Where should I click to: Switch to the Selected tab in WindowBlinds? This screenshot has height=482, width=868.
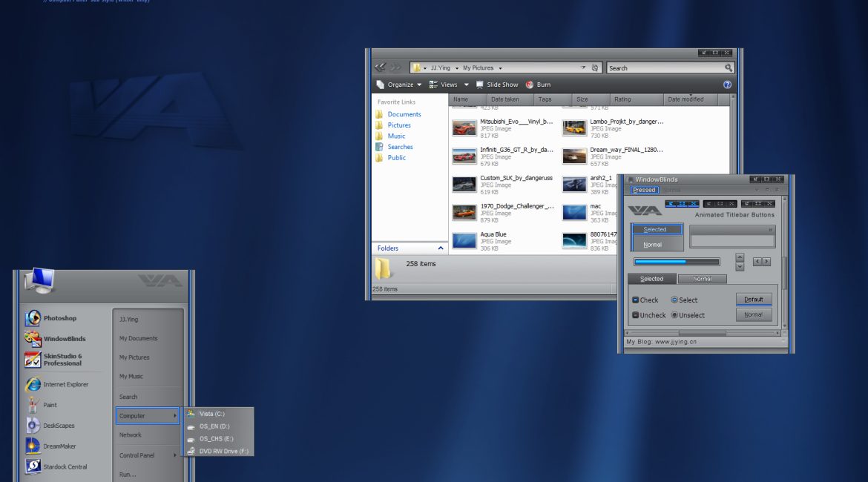point(651,279)
